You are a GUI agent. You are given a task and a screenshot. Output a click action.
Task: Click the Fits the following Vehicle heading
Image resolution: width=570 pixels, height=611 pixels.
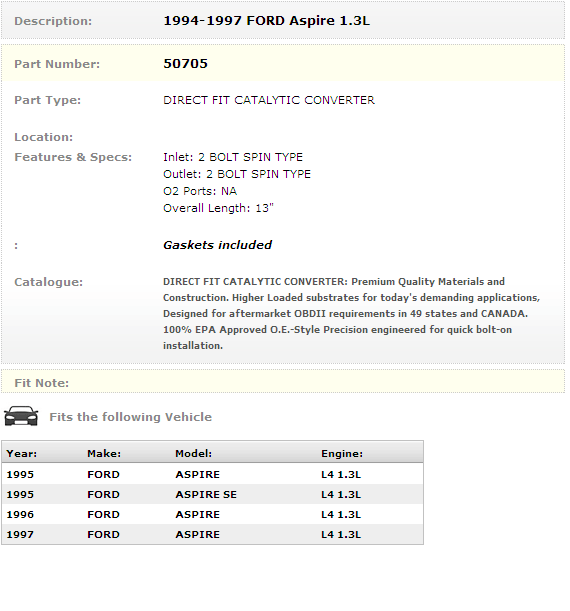(x=131, y=417)
